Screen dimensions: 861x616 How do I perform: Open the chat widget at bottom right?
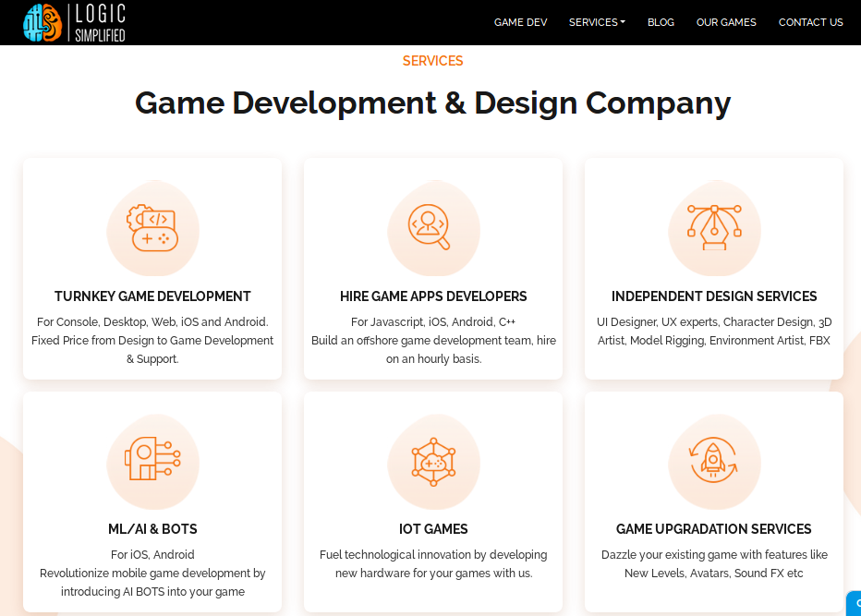855,603
